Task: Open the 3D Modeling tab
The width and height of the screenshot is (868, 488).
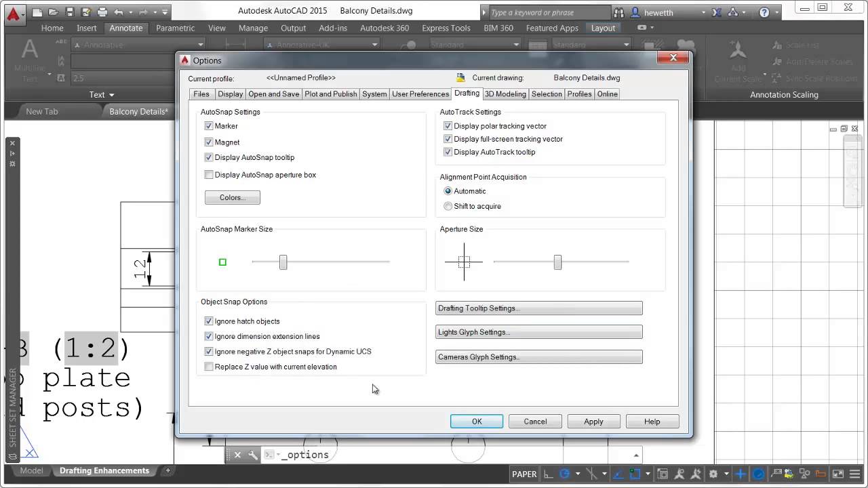Action: click(x=505, y=94)
